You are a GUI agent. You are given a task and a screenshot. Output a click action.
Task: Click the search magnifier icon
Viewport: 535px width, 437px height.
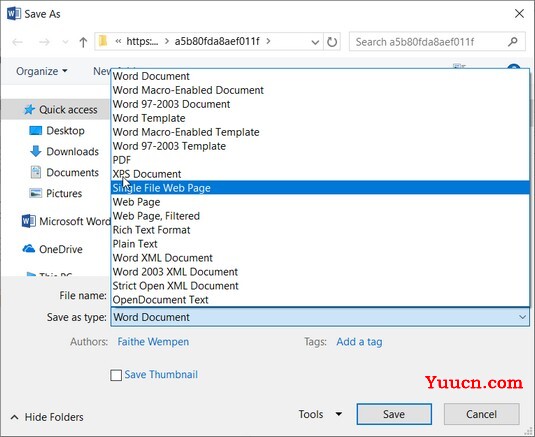tap(512, 42)
